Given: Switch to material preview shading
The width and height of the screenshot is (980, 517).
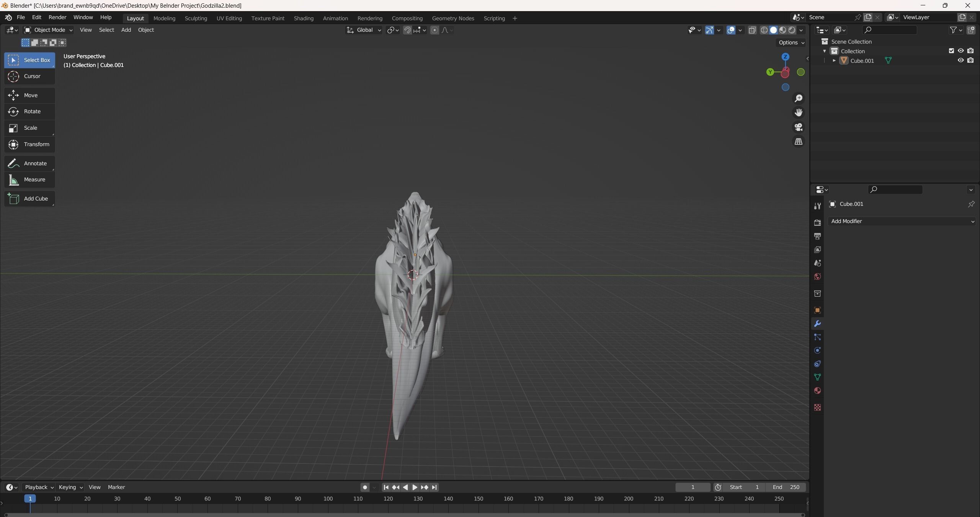Looking at the screenshot, I should 782,30.
